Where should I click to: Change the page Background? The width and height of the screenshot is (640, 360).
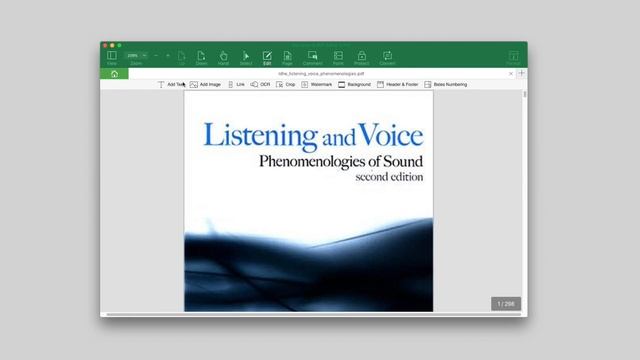[x=354, y=84]
